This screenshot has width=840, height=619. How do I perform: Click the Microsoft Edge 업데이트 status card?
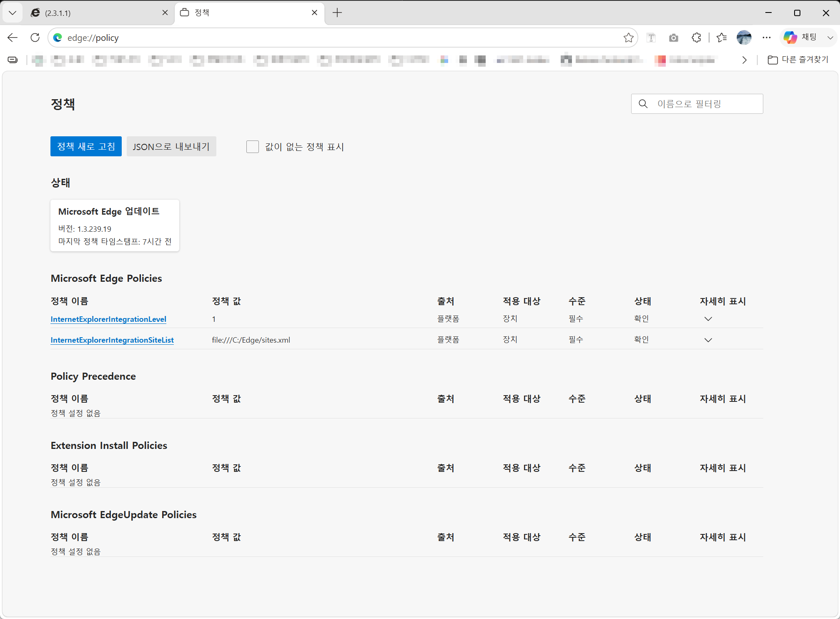point(115,226)
